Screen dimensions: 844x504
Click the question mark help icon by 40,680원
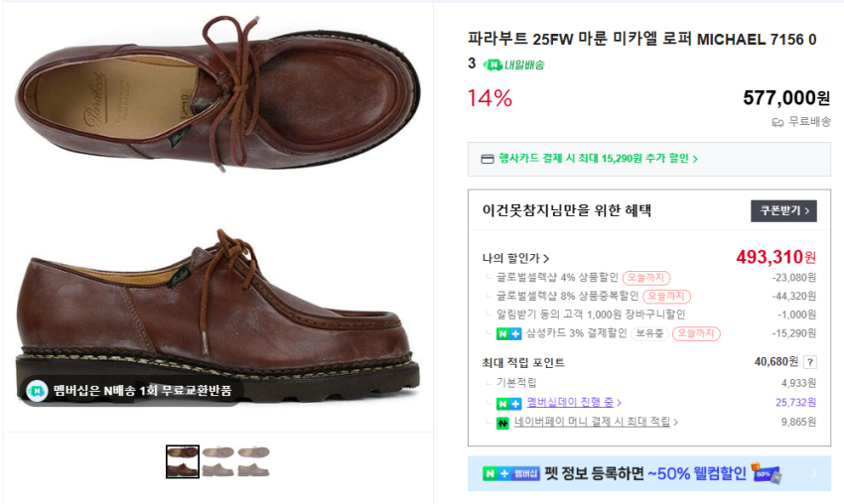tap(810, 362)
